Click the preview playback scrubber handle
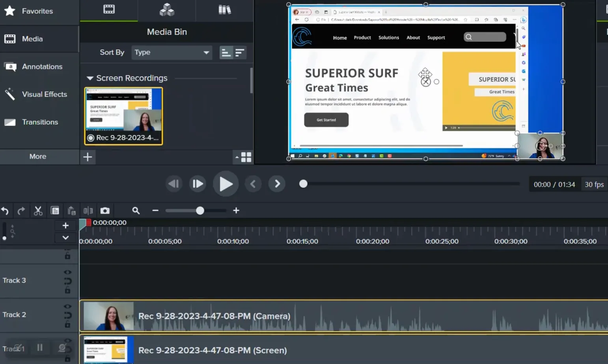The height and width of the screenshot is (364, 608). (303, 184)
